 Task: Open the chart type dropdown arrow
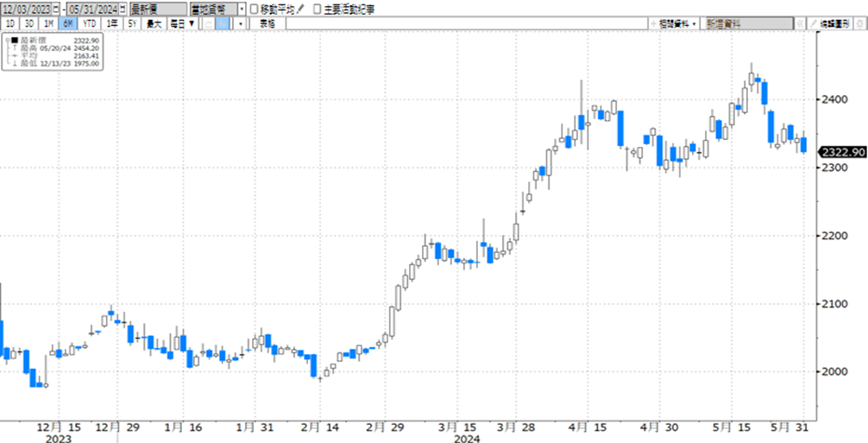(x=240, y=24)
